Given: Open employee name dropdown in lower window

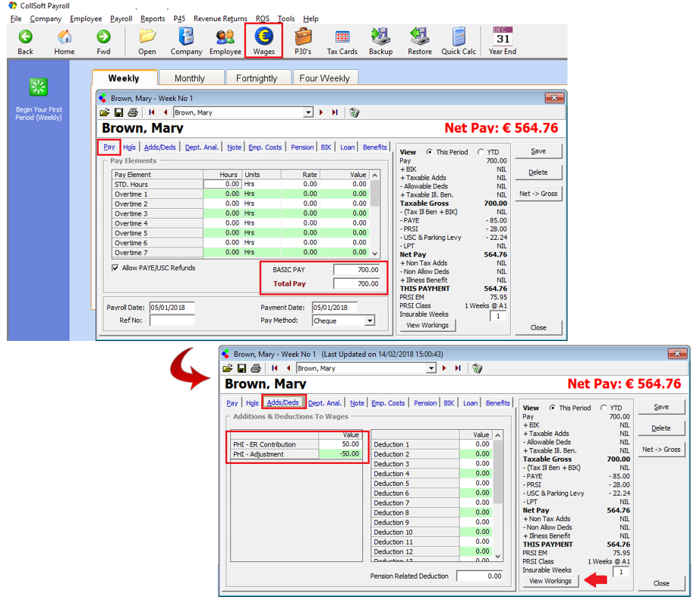Looking at the screenshot, I should 431,368.
